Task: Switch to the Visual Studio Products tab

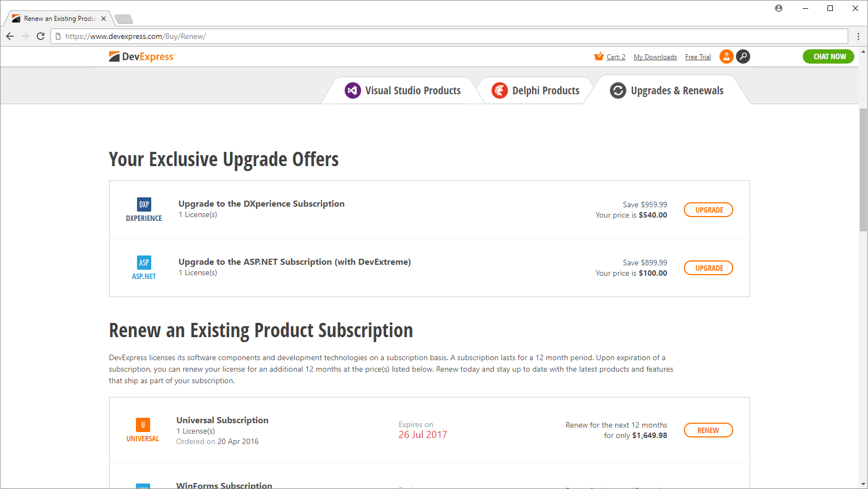Action: coord(403,90)
